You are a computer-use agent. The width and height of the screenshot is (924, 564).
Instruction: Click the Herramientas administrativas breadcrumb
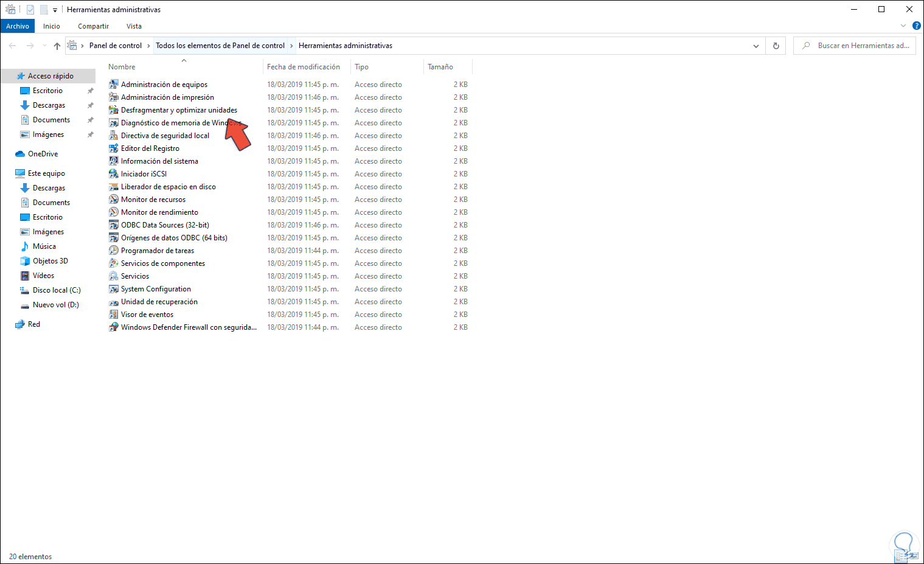[x=346, y=46]
